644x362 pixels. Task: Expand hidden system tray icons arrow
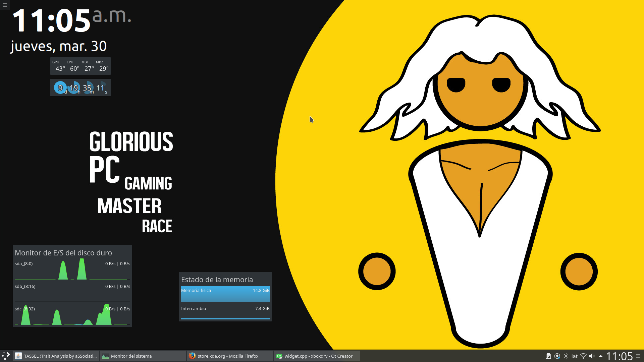(x=601, y=356)
